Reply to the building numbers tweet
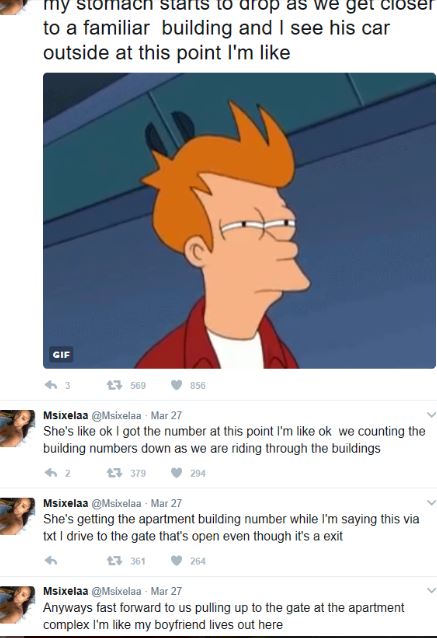437x638 pixels. coord(51,472)
